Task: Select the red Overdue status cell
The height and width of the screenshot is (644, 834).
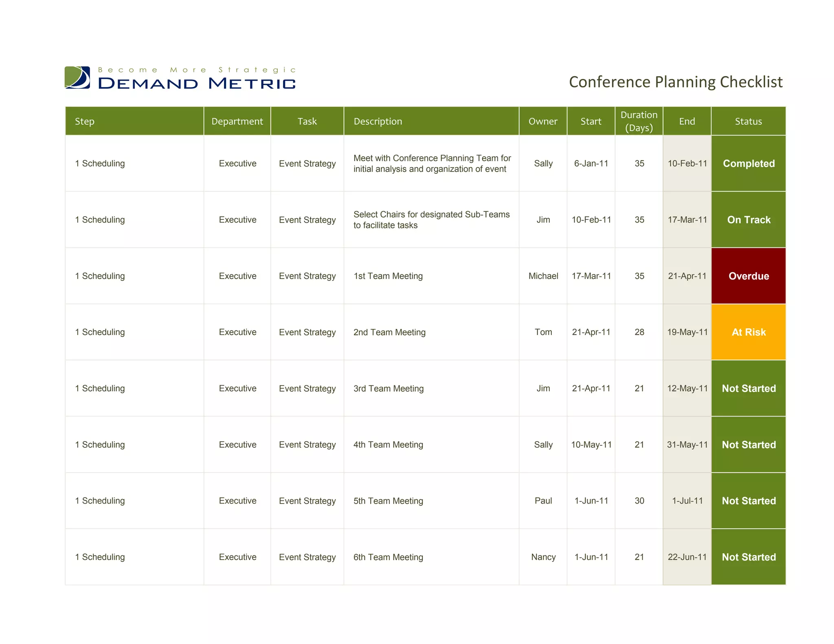Action: (x=748, y=276)
